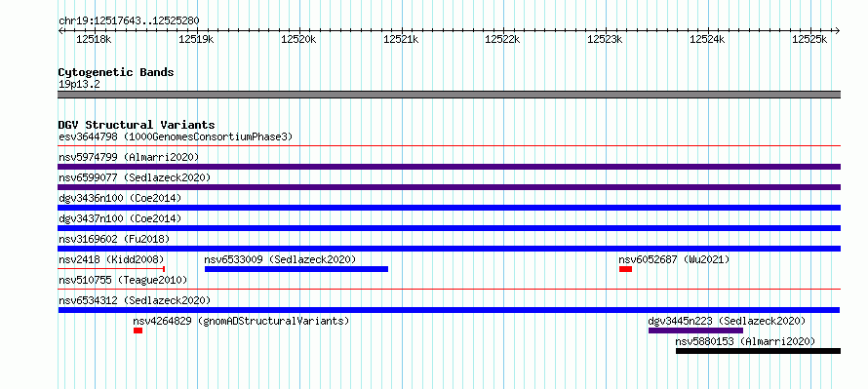Click the black nsv5880153 variant bar
This screenshot has height=389, width=868.
(x=758, y=351)
